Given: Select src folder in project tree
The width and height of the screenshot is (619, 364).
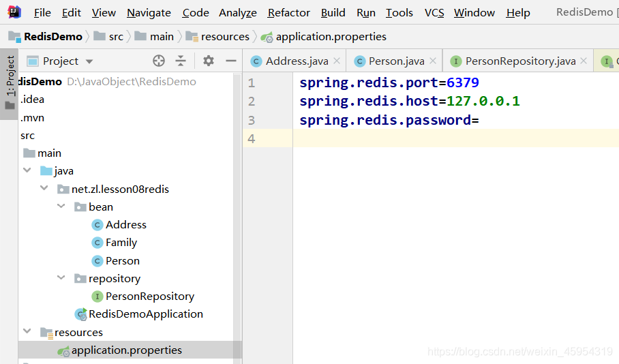Looking at the screenshot, I should point(28,136).
